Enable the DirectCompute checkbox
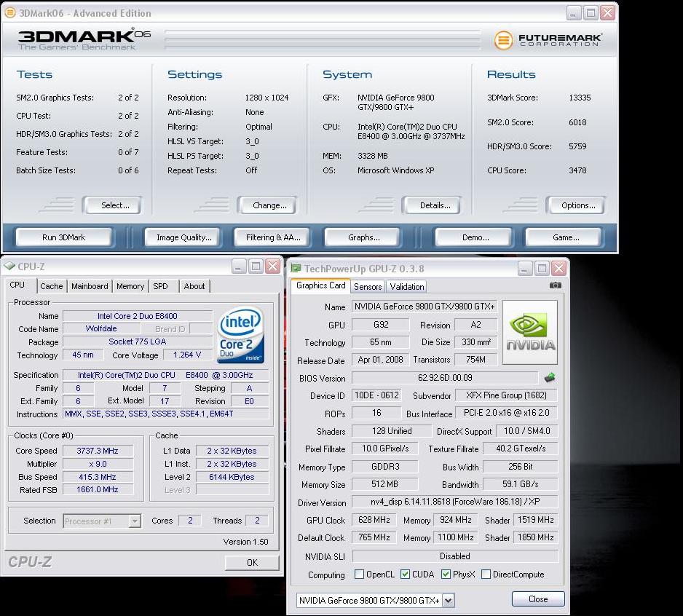 (x=486, y=574)
